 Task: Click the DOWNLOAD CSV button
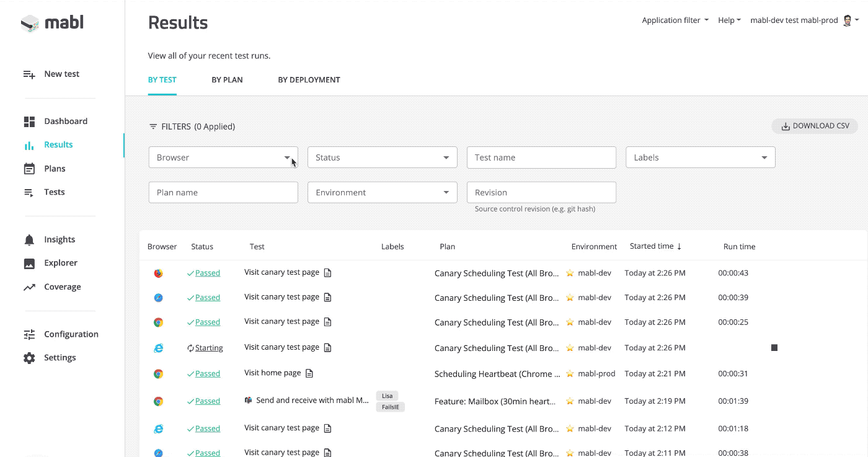(x=814, y=125)
